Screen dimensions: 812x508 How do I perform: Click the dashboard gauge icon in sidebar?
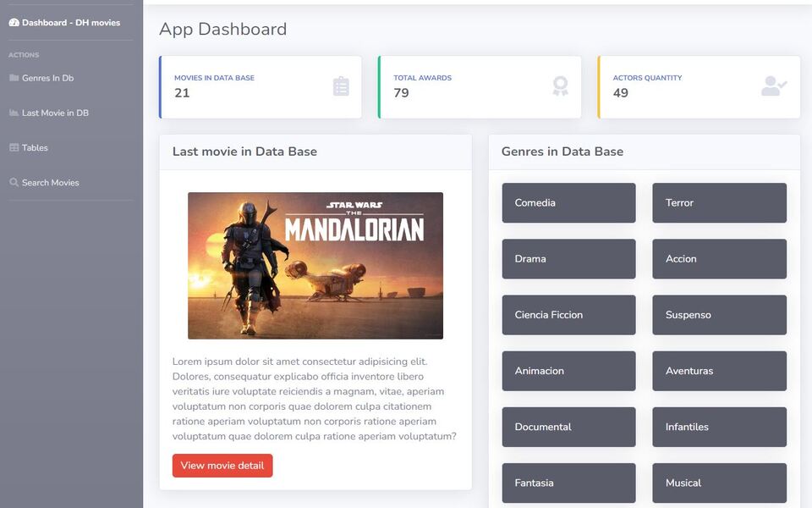click(14, 23)
